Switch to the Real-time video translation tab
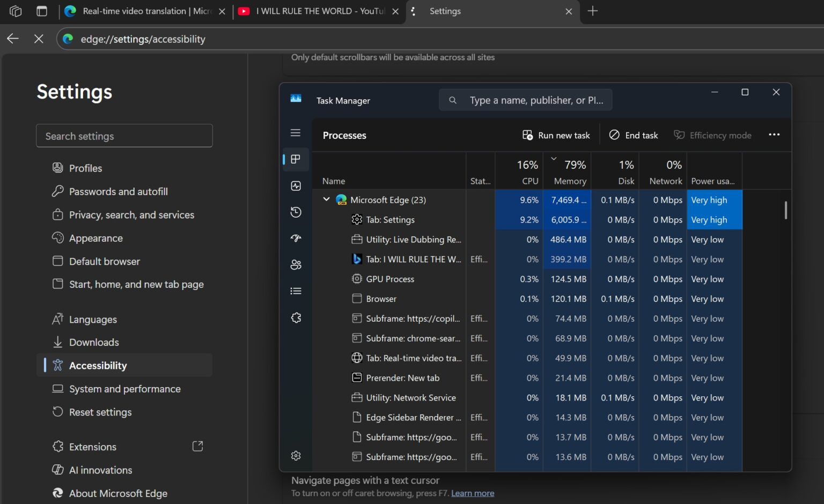 [x=141, y=11]
